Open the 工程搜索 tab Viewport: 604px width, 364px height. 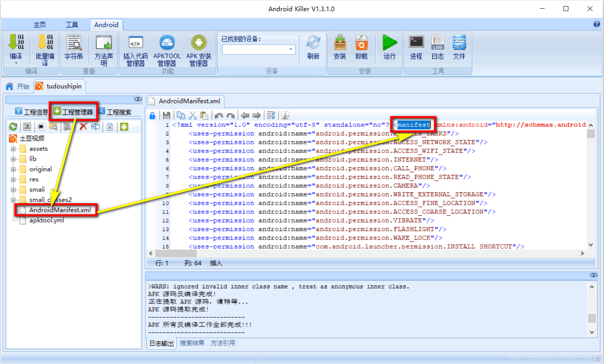coord(115,112)
